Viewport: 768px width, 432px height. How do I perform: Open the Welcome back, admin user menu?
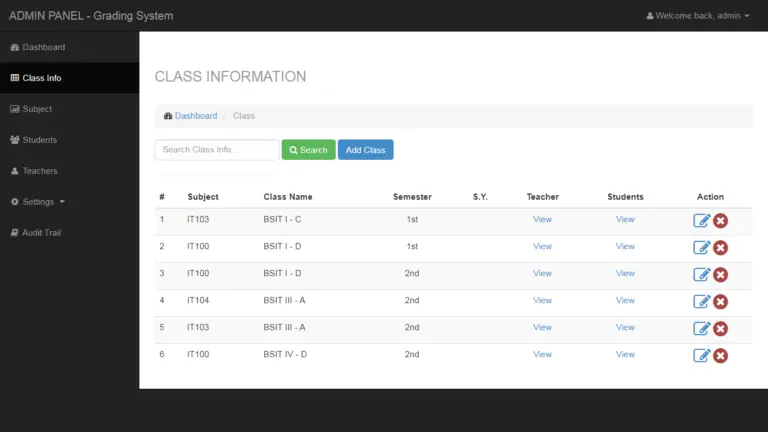coord(698,16)
